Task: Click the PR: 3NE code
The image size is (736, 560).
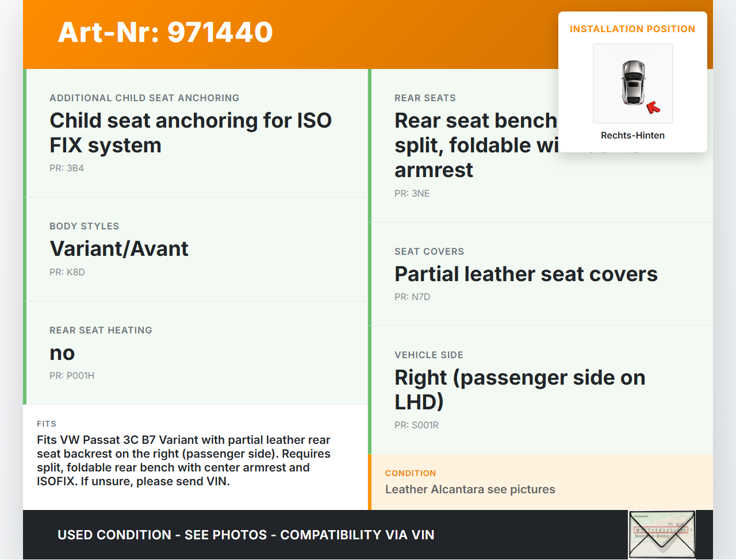Action: [412, 194]
